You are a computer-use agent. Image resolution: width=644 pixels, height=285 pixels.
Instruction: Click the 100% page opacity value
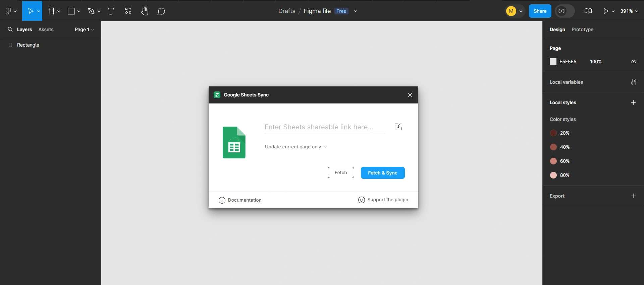596,62
